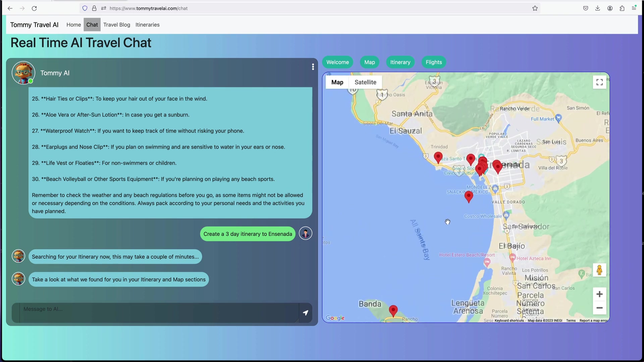644x362 pixels.
Task: Open the Chat nav item
Action: click(92, 25)
